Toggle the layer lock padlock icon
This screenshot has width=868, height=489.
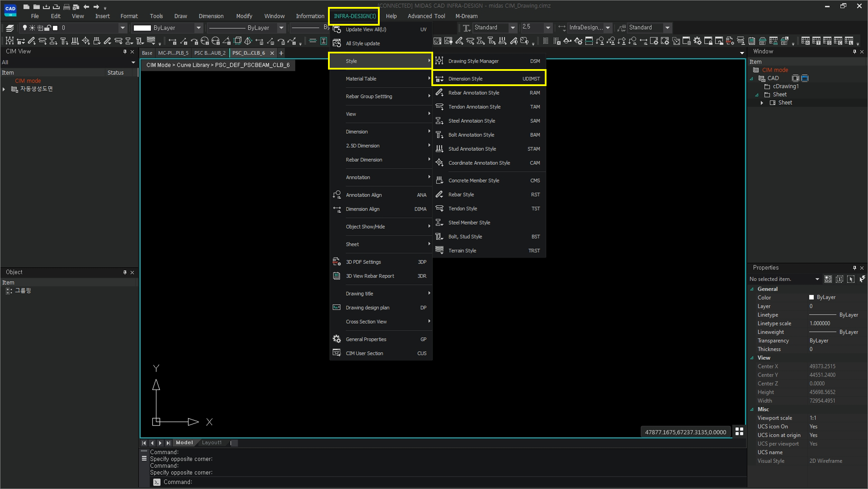(x=48, y=28)
